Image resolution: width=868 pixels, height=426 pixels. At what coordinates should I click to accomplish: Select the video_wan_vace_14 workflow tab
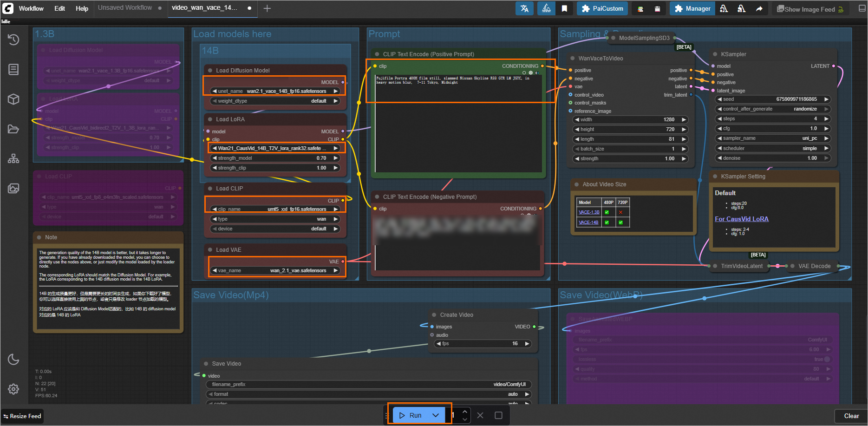(x=205, y=8)
